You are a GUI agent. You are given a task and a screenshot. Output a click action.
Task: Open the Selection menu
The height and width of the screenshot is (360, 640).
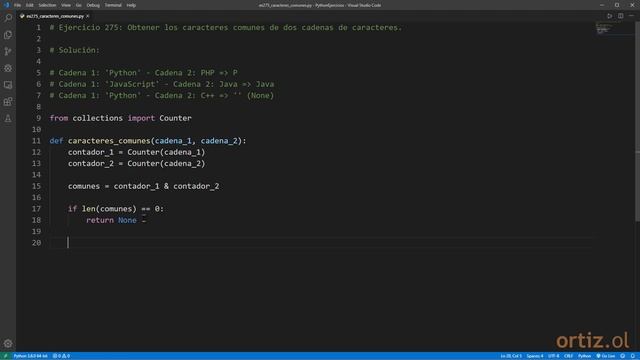[47, 5]
